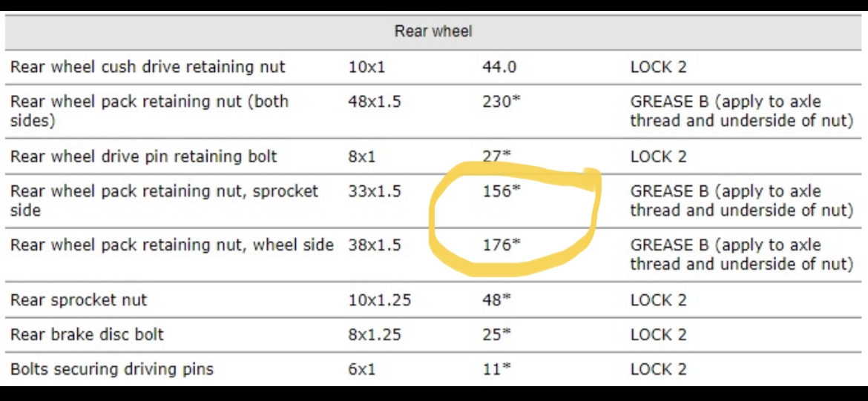Select the "Rear sprocket nut" row label
This screenshot has height=401, width=868.
click(79, 300)
